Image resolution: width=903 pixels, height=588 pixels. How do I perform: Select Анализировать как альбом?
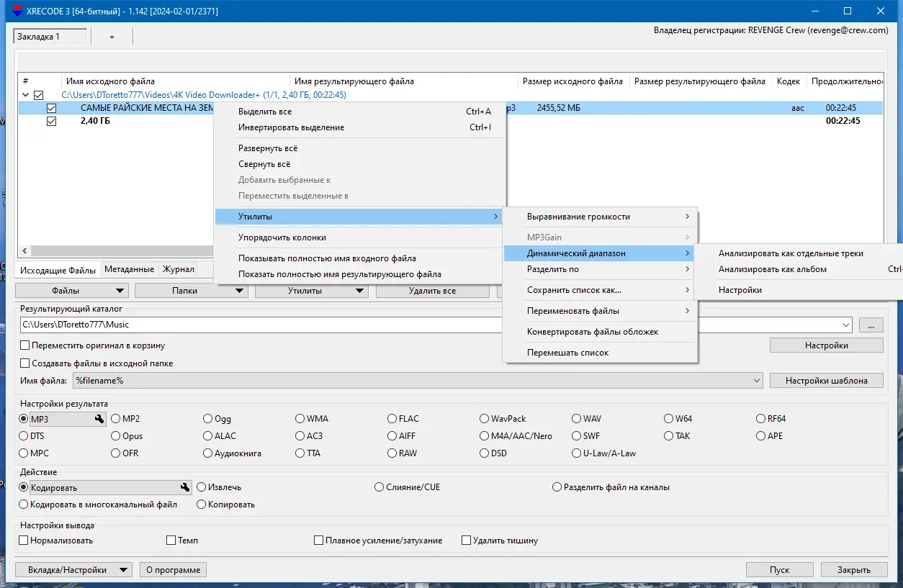click(799, 269)
